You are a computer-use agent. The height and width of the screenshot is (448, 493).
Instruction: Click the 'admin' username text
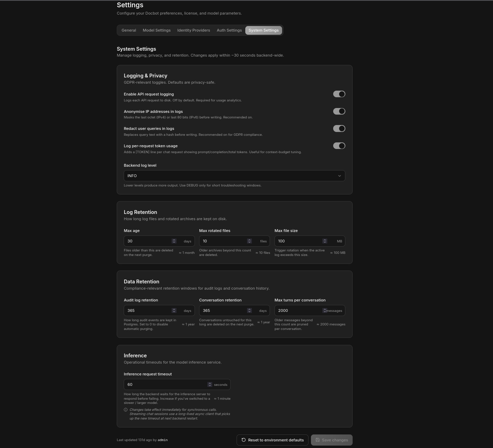163,440
